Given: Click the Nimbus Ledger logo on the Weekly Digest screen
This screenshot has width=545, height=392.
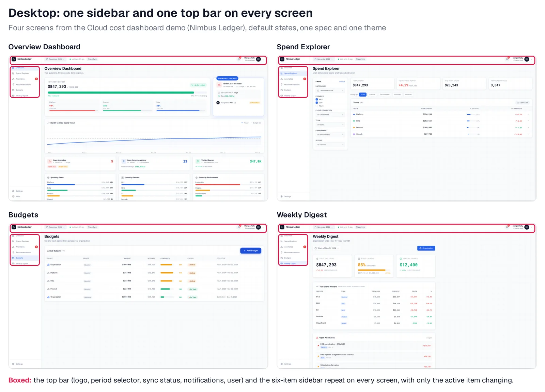Looking at the screenshot, I should point(282,227).
